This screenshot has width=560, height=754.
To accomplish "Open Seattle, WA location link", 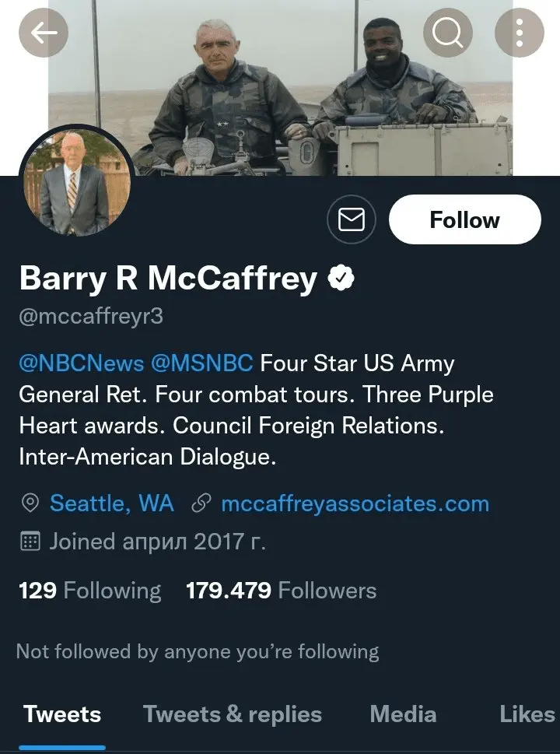I will click(111, 503).
